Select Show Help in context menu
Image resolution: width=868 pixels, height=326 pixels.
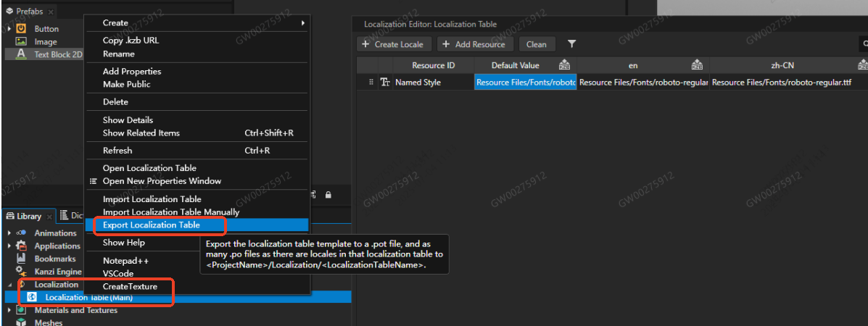(x=123, y=243)
